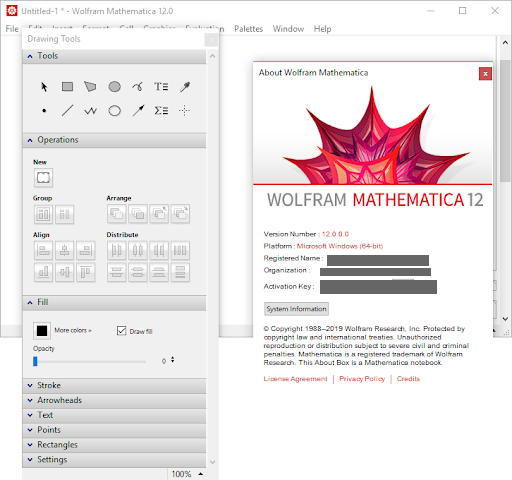Click the first Distribute icon, top row
The width and height of the screenshot is (512, 480).
(117, 250)
